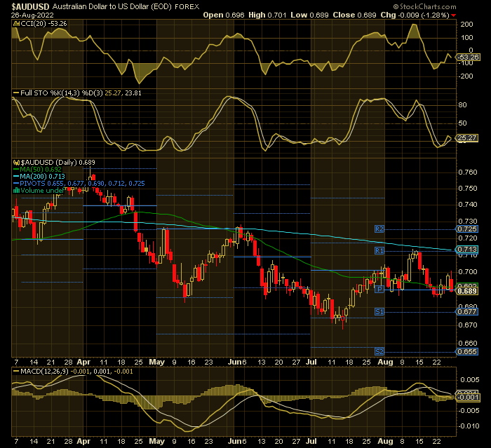
Task: Click the date 26-Aug-2022
Action: click(32, 15)
